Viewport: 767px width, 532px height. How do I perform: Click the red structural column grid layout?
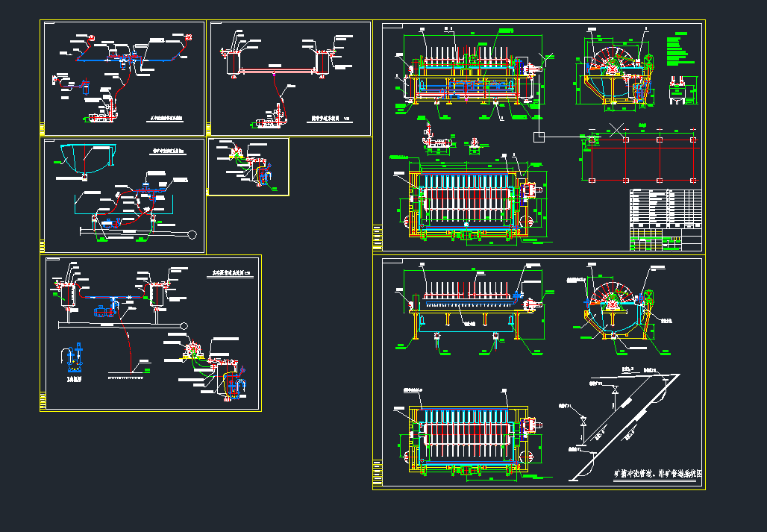point(640,159)
